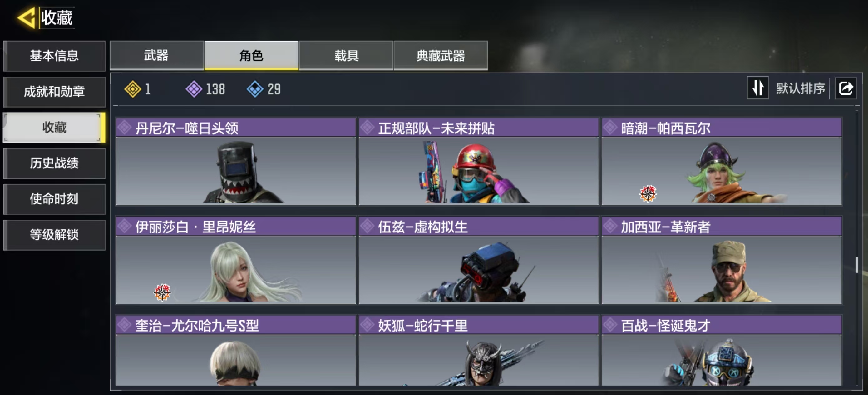Go to 历史战绩 in sidebar
Image resolution: width=868 pixels, height=395 pixels.
tap(54, 163)
